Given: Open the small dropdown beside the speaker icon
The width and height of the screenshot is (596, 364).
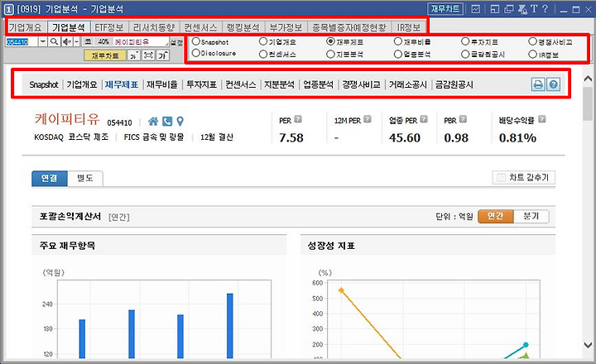Looking at the screenshot, I should coord(76,42).
